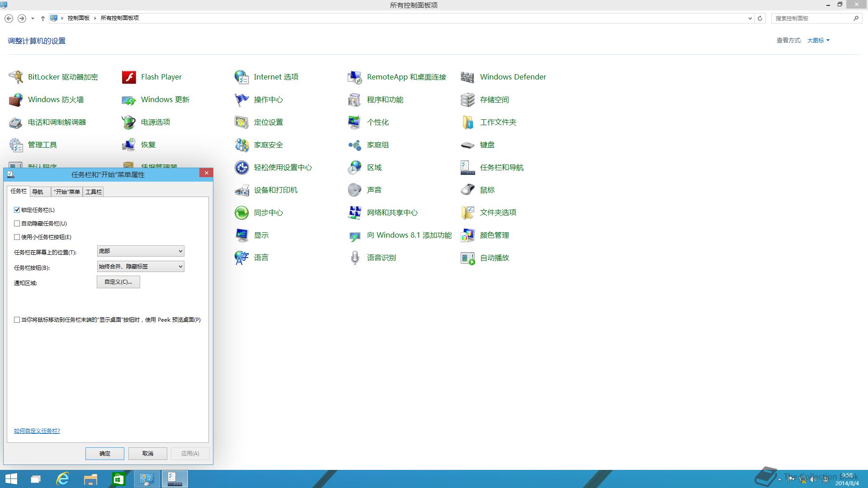Screen dimensions: 868x488
Task: Open 定位设置 icon
Action: pos(242,122)
